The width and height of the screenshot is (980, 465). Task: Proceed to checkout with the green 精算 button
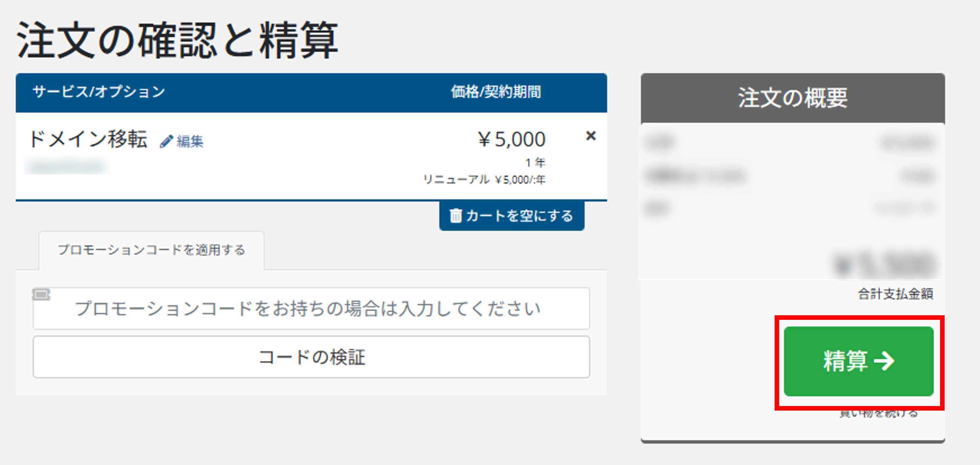(858, 361)
